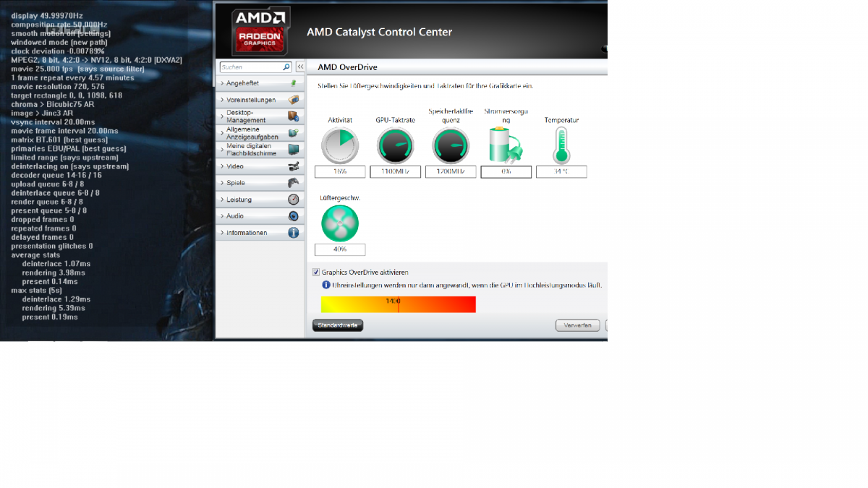
Task: Click the Desktop-Management monitor icon
Action: pyautogui.click(x=293, y=116)
